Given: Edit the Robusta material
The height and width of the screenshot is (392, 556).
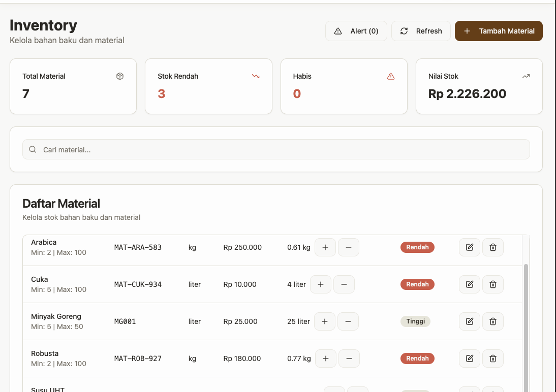Looking at the screenshot, I should (470, 358).
